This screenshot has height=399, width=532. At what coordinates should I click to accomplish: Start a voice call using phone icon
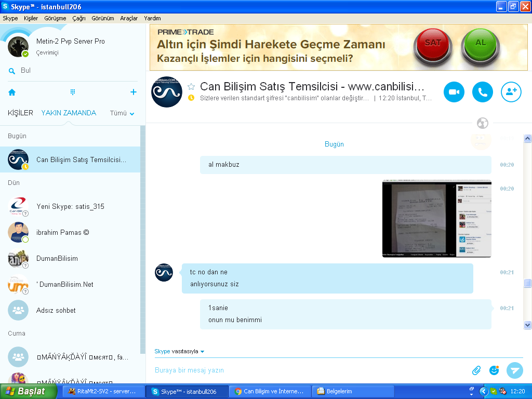point(482,92)
